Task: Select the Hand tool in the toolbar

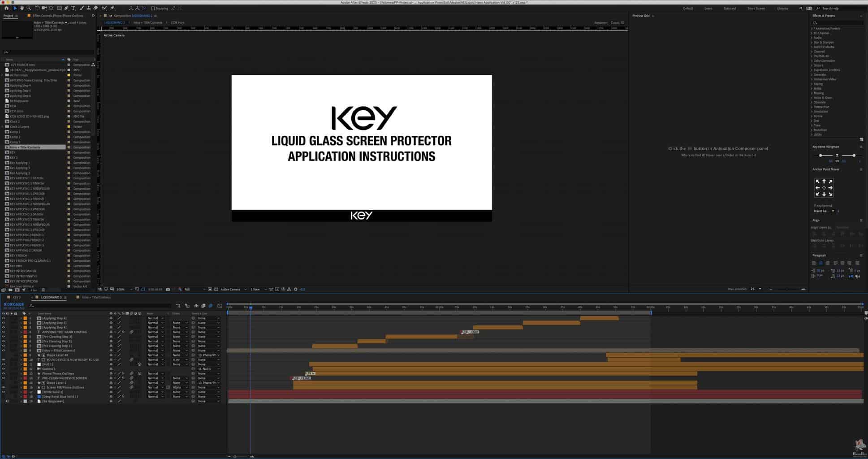Action: pos(22,8)
